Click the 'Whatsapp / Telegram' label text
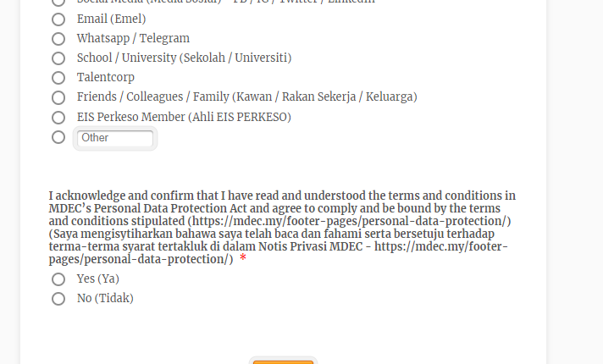Viewport: 603px width, 364px height. (x=133, y=38)
